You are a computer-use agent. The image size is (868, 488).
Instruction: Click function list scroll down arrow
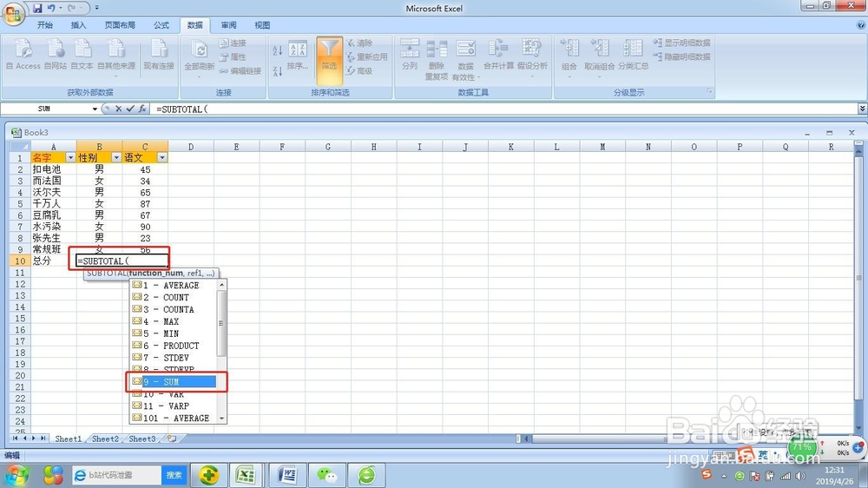(221, 419)
